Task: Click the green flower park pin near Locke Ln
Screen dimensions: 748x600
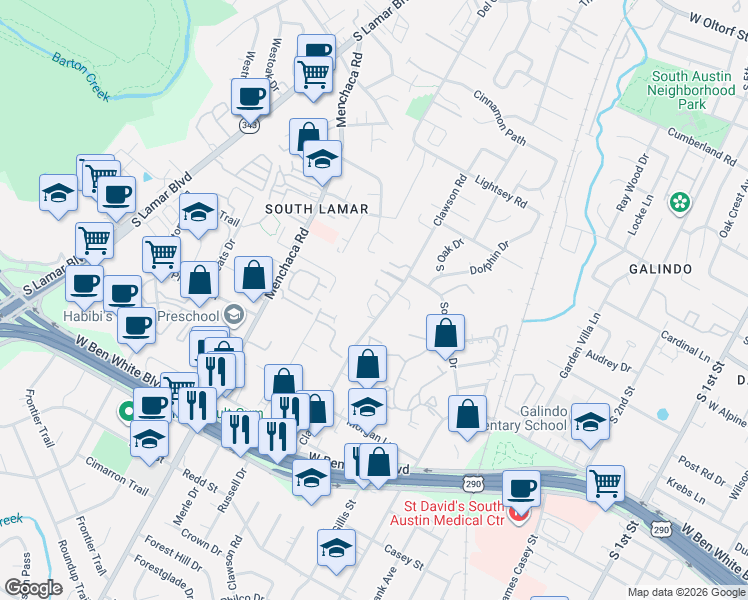Action: click(680, 203)
